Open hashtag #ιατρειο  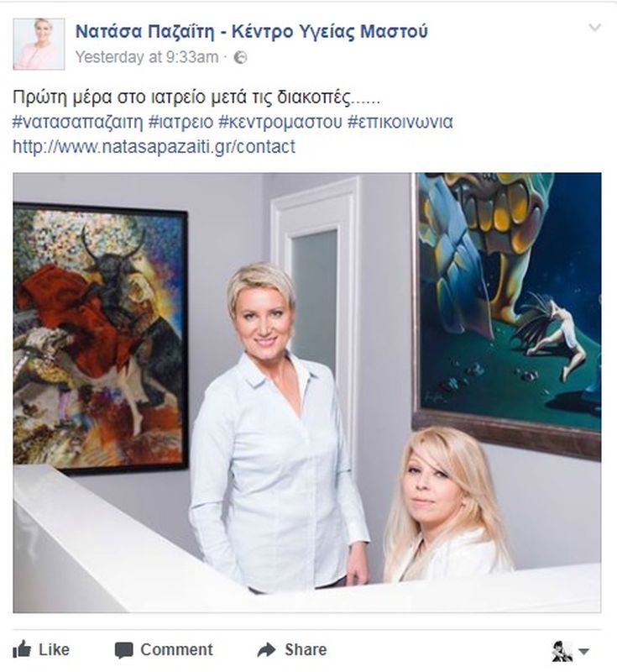click(180, 122)
